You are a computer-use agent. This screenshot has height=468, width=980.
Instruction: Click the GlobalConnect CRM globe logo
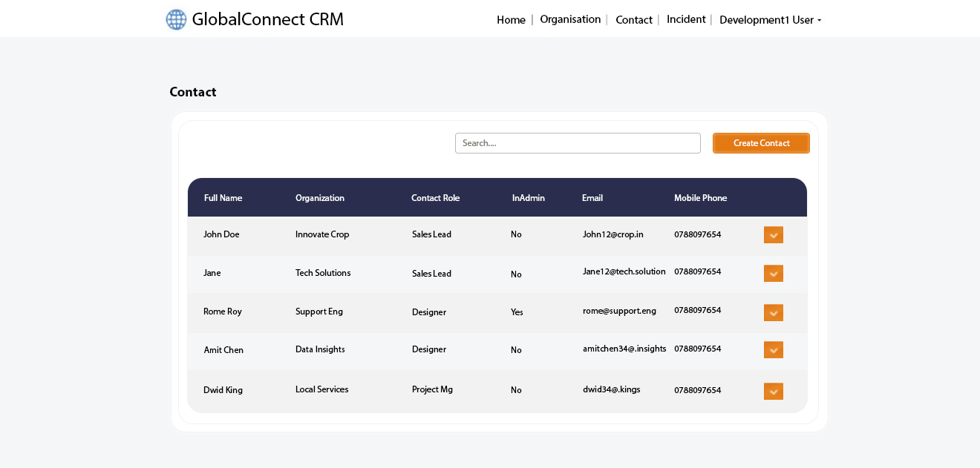pos(176,19)
